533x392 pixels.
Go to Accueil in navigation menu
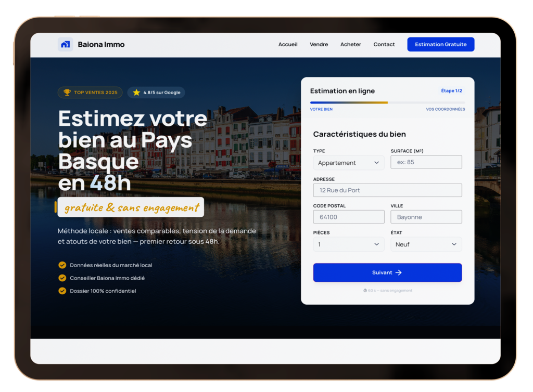(x=288, y=45)
